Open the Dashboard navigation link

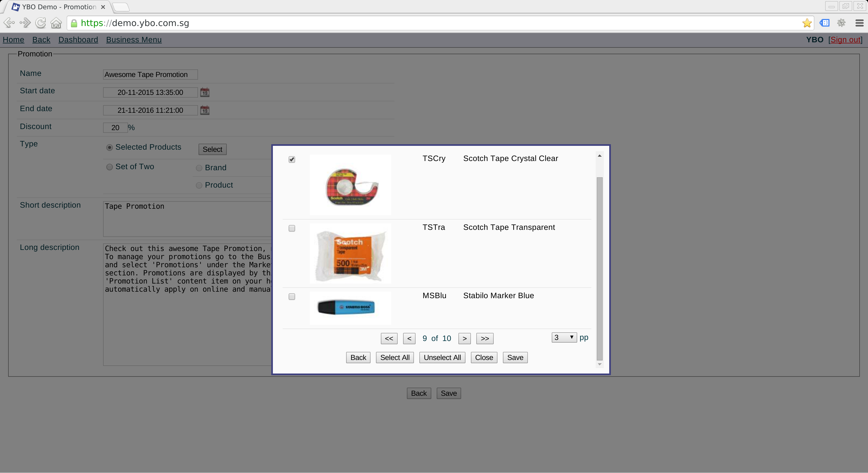pyautogui.click(x=78, y=40)
